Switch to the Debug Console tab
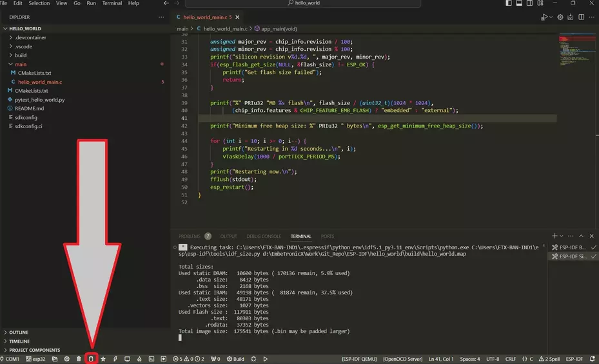 (x=264, y=236)
